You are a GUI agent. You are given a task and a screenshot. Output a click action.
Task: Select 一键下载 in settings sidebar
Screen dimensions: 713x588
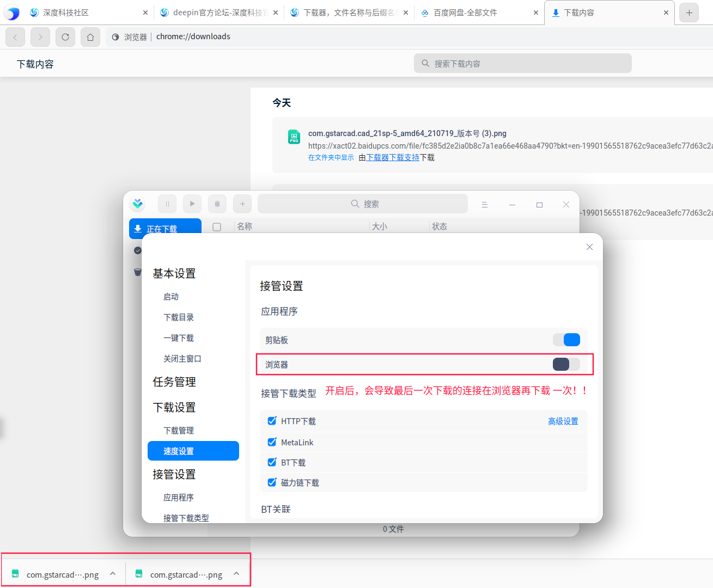click(179, 338)
